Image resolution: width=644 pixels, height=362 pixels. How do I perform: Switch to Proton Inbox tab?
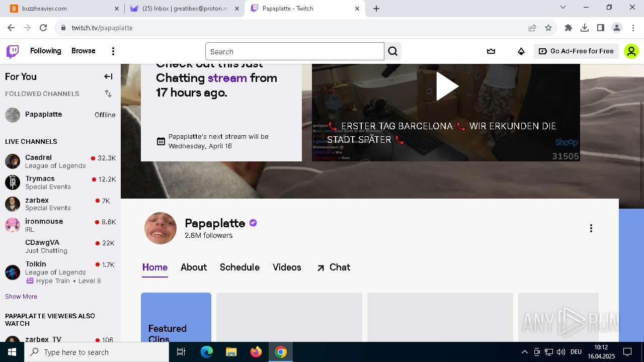184,9
